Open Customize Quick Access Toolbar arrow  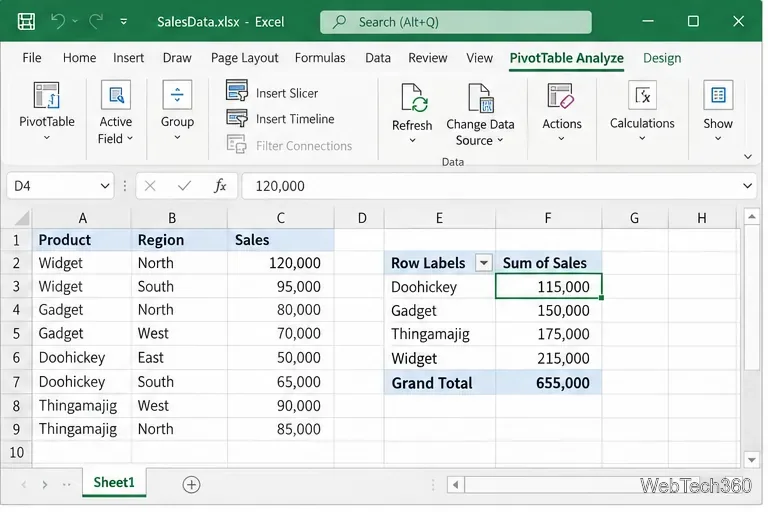tap(124, 22)
